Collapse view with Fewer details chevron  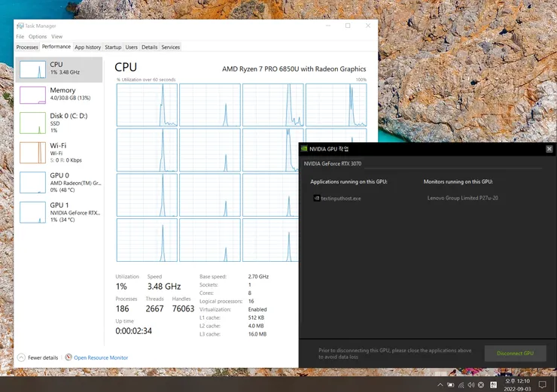click(21, 357)
